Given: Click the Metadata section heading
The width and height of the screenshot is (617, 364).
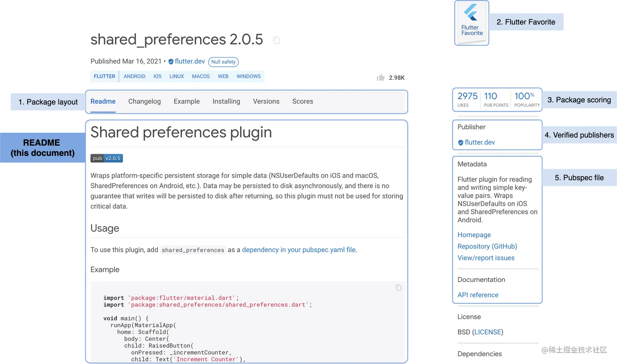Looking at the screenshot, I should click(472, 164).
